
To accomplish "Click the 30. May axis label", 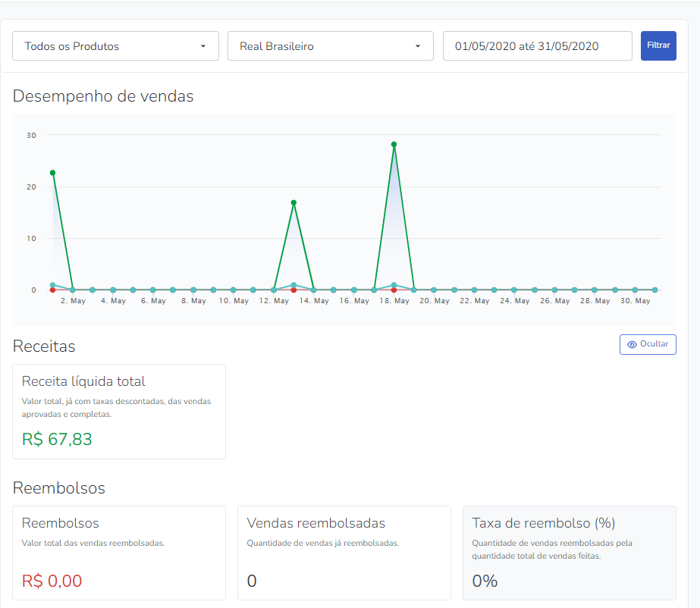I will pos(636,301).
